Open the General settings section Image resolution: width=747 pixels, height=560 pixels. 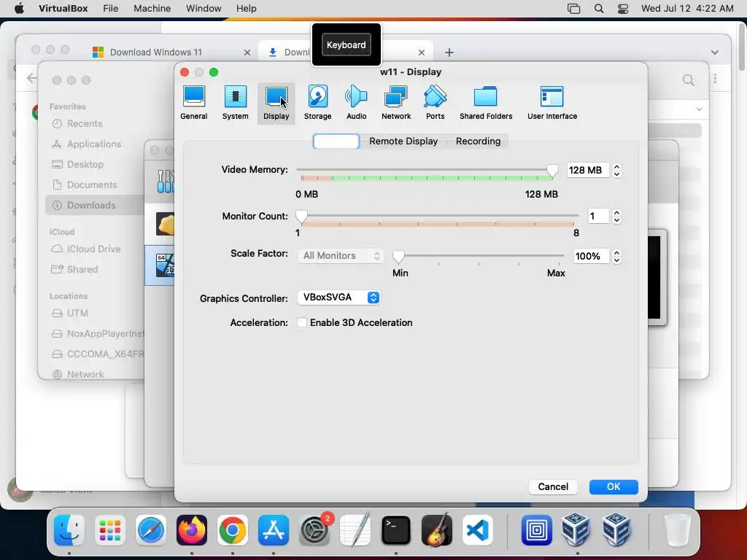pyautogui.click(x=194, y=103)
